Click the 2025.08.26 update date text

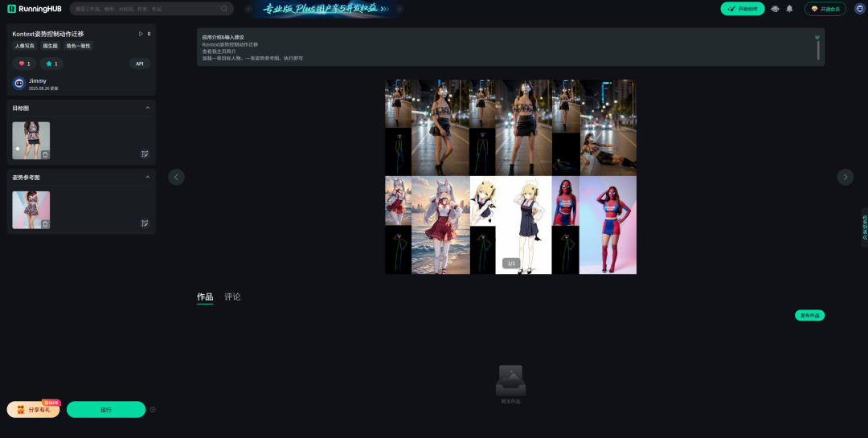43,88
